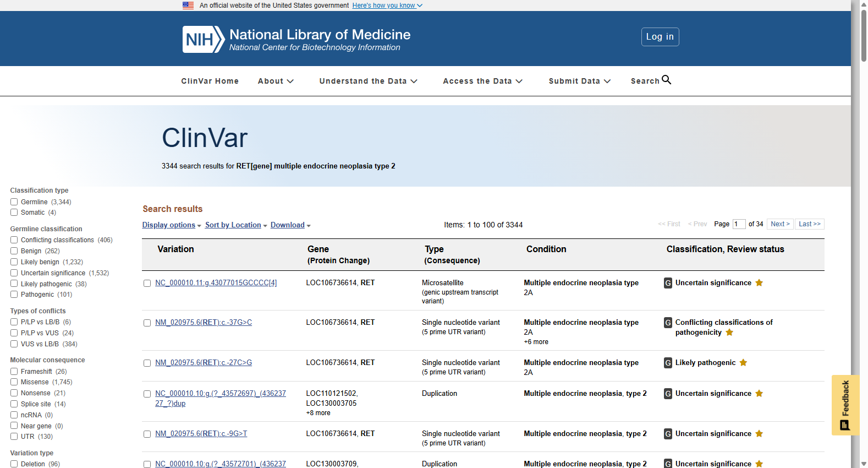Click the star in the c.-9G>T row
Screen dimensions: 868x468
[759, 433]
